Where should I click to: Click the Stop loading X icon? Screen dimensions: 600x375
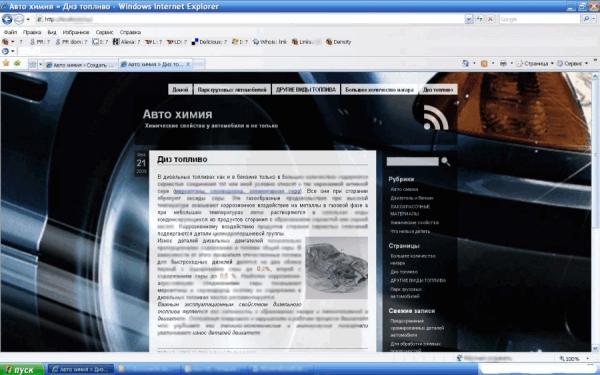(490, 19)
